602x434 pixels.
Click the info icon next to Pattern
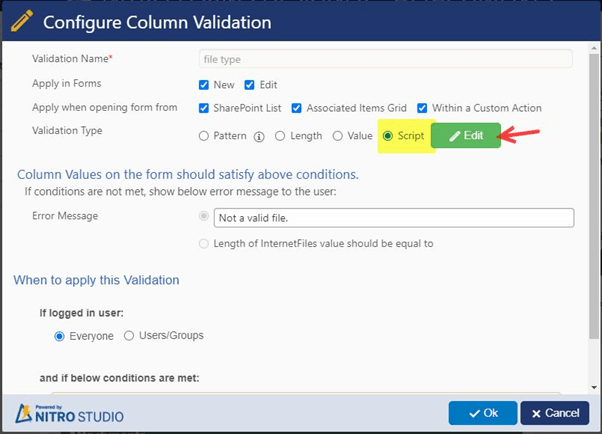coord(258,136)
